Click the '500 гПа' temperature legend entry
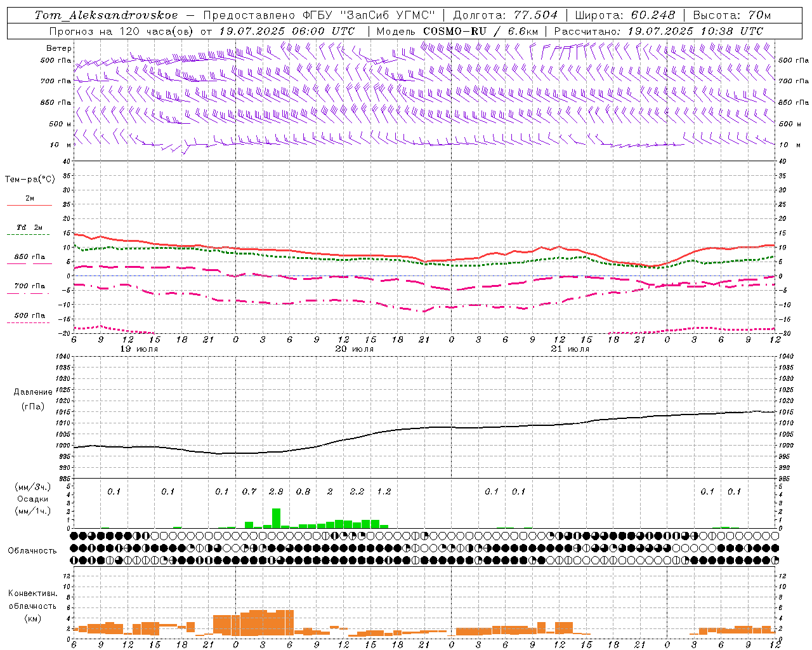This screenshot has width=812, height=650. pyautogui.click(x=29, y=315)
